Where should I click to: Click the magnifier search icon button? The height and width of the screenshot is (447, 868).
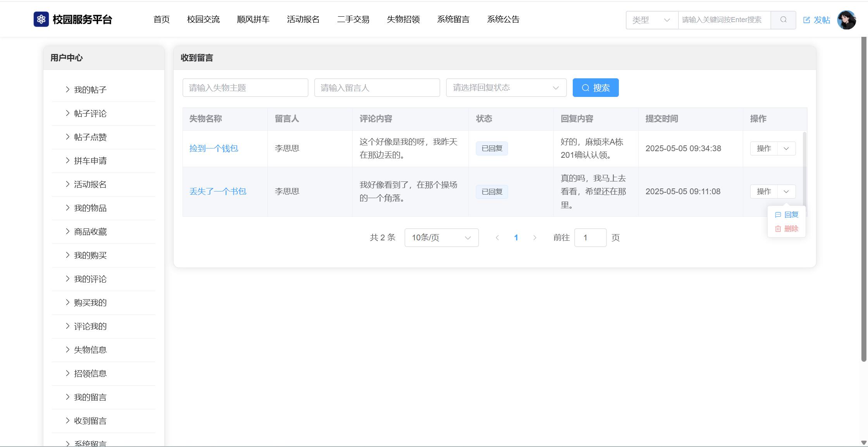783,20
